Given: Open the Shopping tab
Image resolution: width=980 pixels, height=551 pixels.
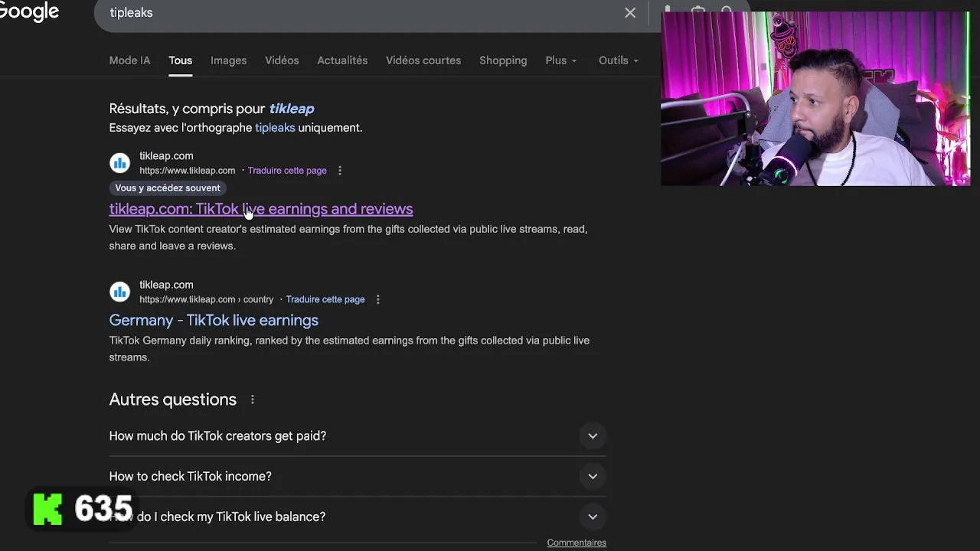Looking at the screenshot, I should (x=503, y=60).
